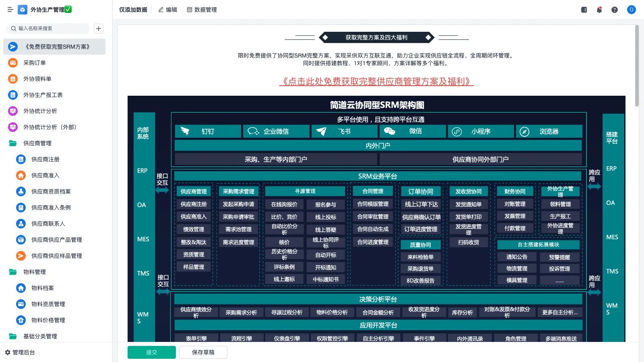Open the blue user avatar circle
Image resolution: width=644 pixels, height=362 pixels.
pos(631,10)
